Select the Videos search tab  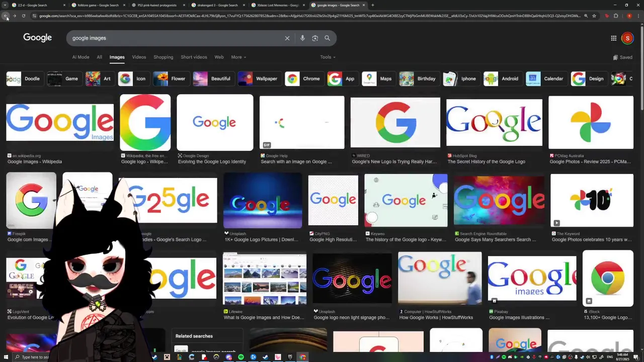(x=139, y=57)
